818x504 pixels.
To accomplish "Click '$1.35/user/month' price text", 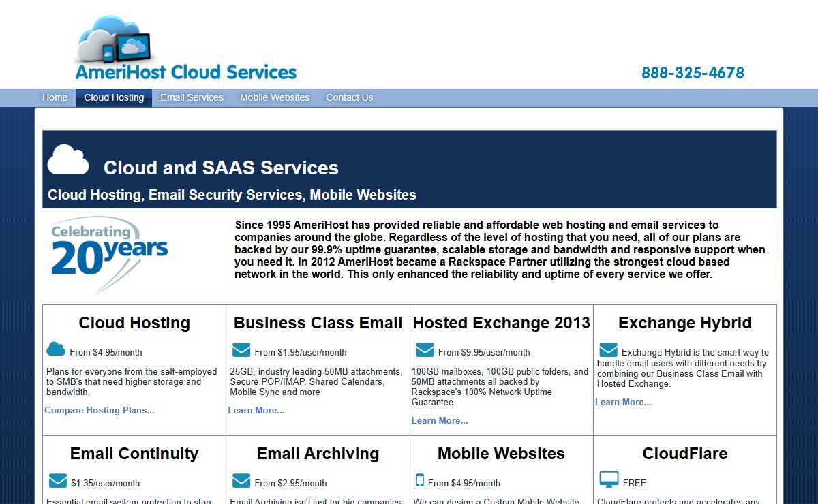I will tap(105, 483).
